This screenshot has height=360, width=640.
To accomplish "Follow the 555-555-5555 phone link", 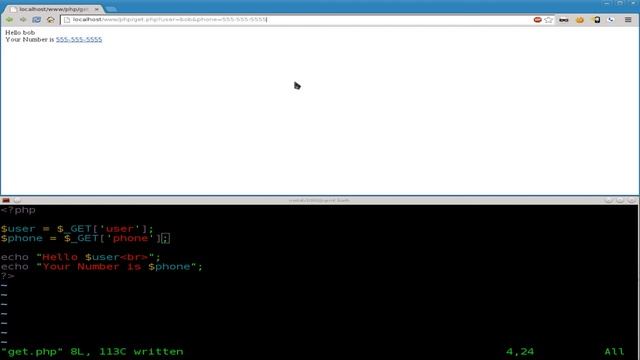I will (x=79, y=40).
